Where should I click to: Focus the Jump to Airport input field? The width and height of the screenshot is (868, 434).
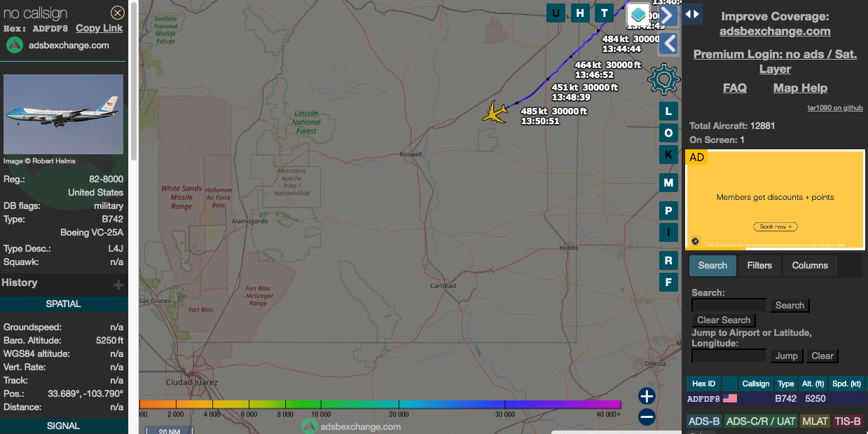729,355
